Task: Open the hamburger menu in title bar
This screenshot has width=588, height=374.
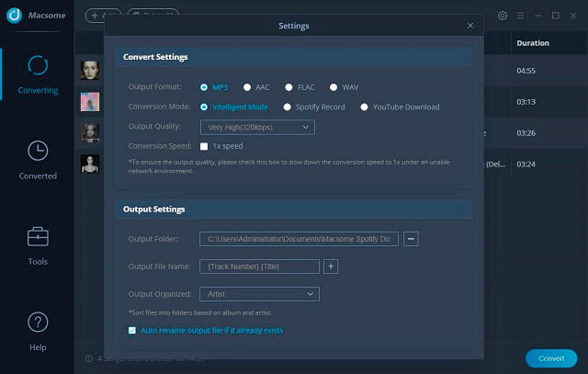Action: (x=520, y=16)
